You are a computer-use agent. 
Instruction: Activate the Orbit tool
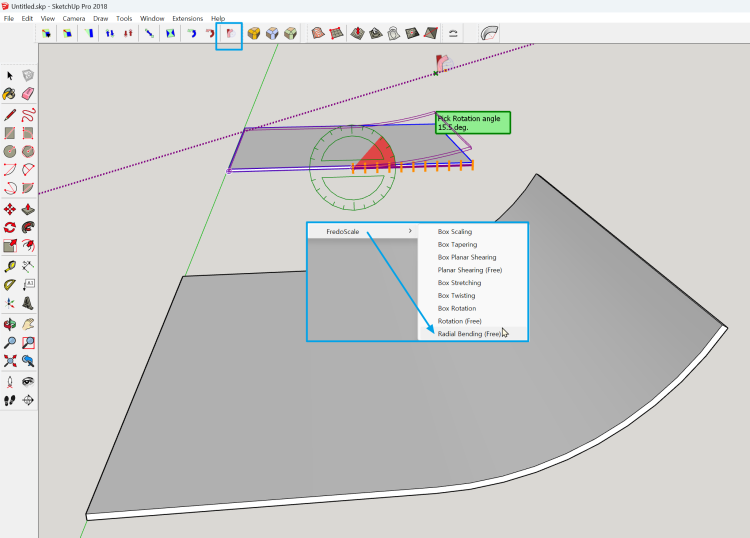click(x=10, y=324)
